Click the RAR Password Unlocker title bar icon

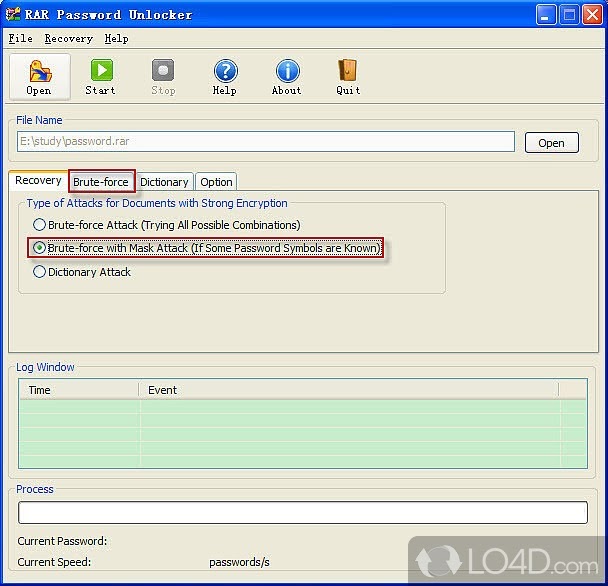click(13, 14)
